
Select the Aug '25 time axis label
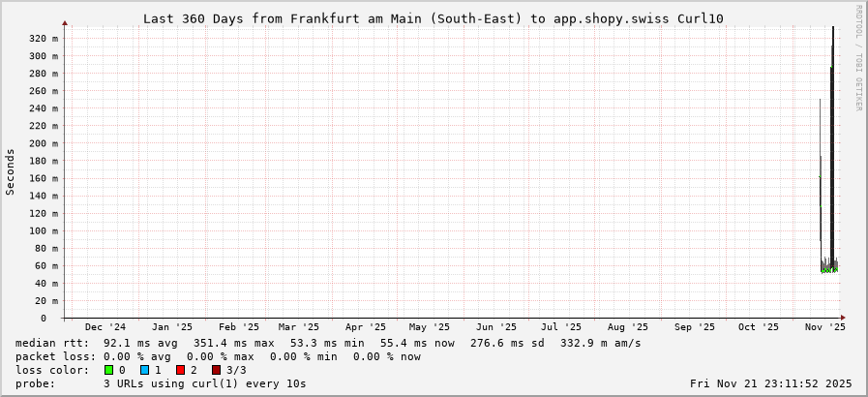click(x=628, y=327)
